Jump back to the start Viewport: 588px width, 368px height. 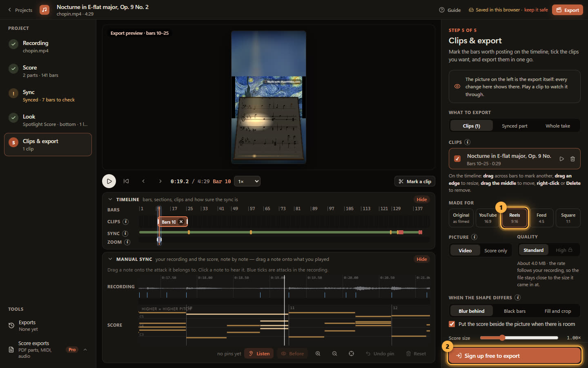(x=126, y=181)
